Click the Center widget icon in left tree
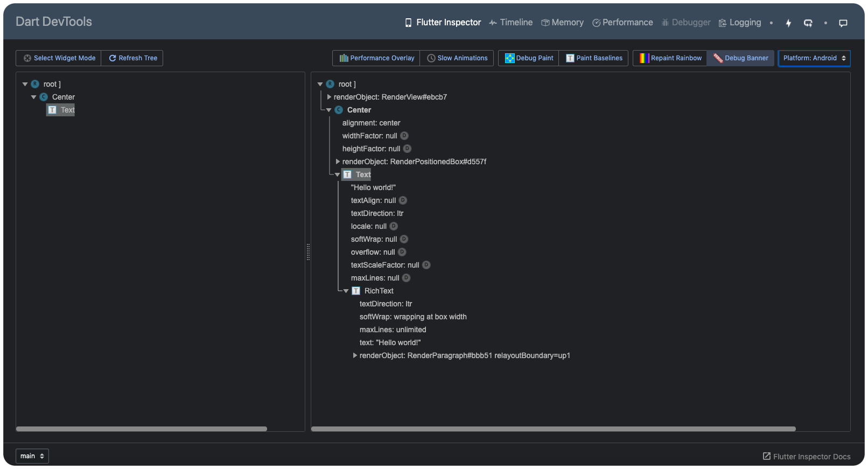The height and width of the screenshot is (469, 868). point(44,97)
